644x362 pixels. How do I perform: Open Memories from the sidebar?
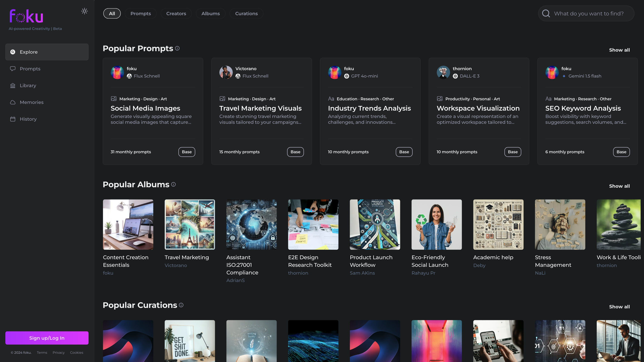[32, 102]
